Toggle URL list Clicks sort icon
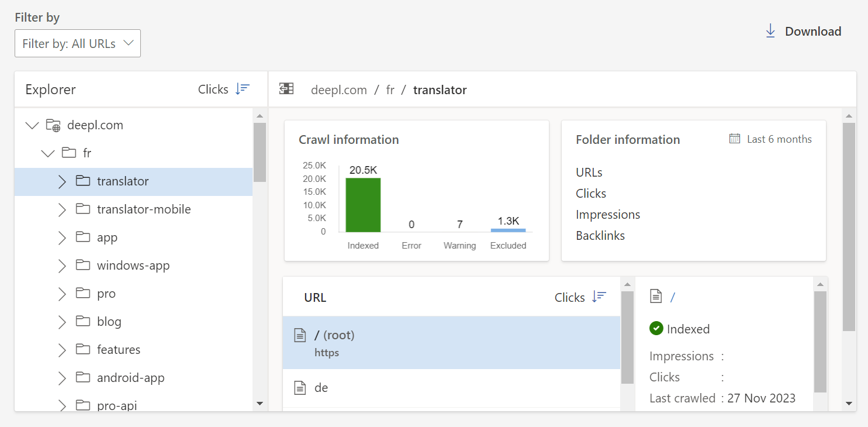 pos(599,297)
